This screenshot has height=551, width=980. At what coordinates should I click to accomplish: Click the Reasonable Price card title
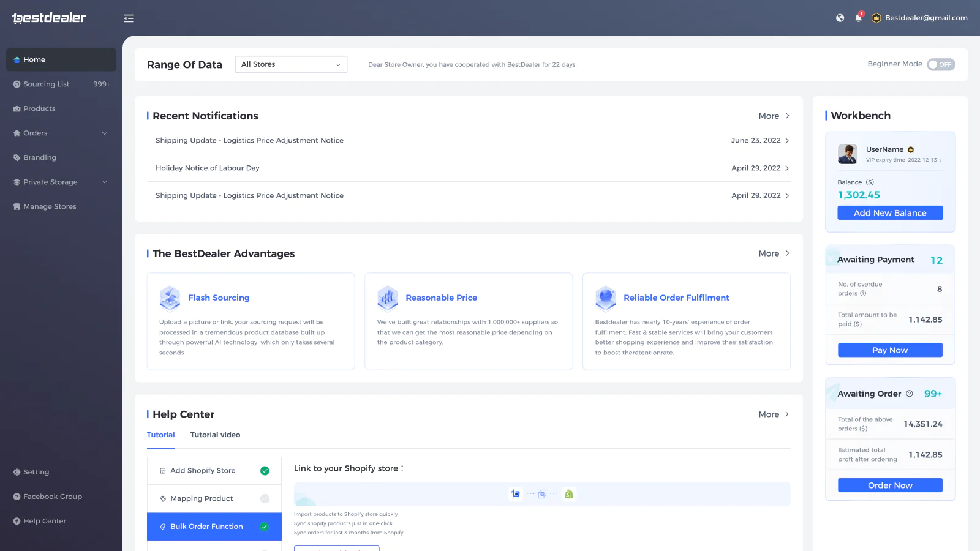click(441, 298)
